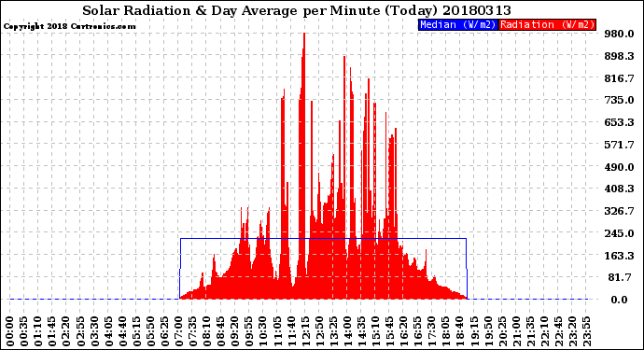Click the 14:35 time axis label
Screen dimensions: 644x350
tap(361, 331)
